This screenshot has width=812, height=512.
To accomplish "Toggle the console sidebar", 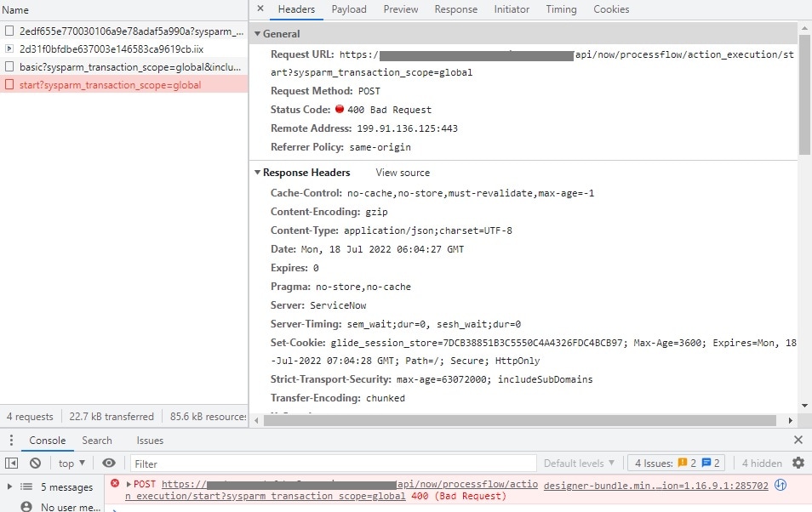I will point(11,464).
